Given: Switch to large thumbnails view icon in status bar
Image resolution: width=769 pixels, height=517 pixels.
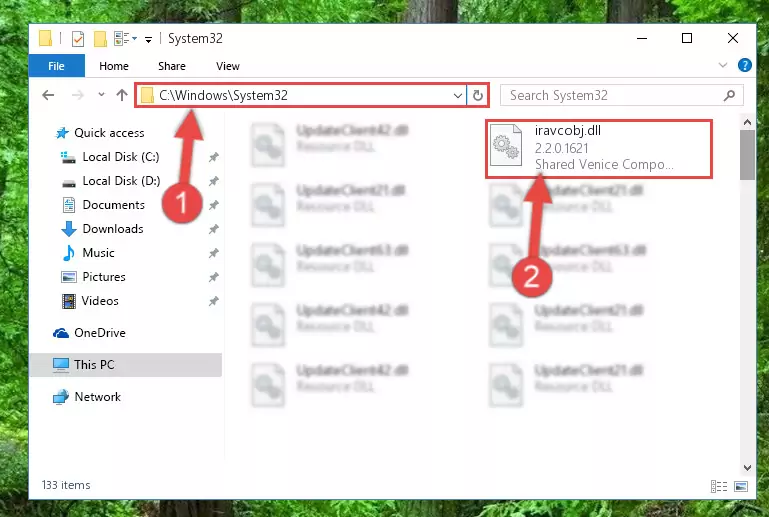Looking at the screenshot, I should coord(741,486).
